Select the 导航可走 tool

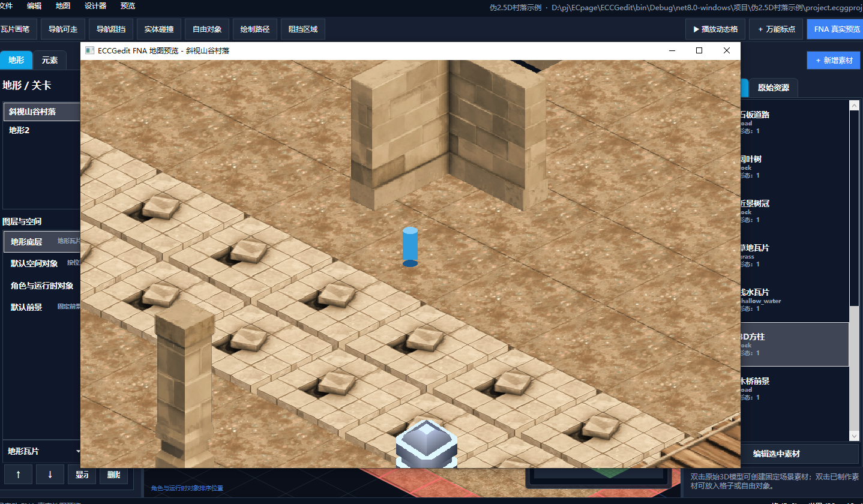63,29
